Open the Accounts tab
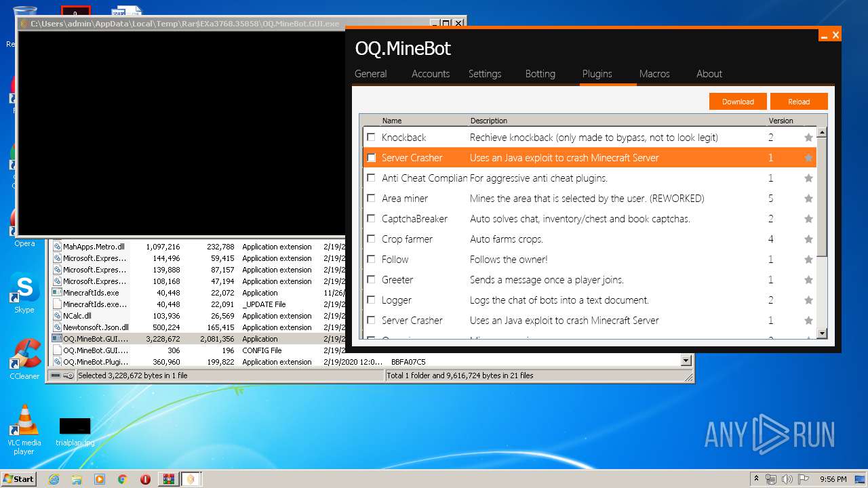Image resolution: width=868 pixels, height=488 pixels. [x=431, y=74]
